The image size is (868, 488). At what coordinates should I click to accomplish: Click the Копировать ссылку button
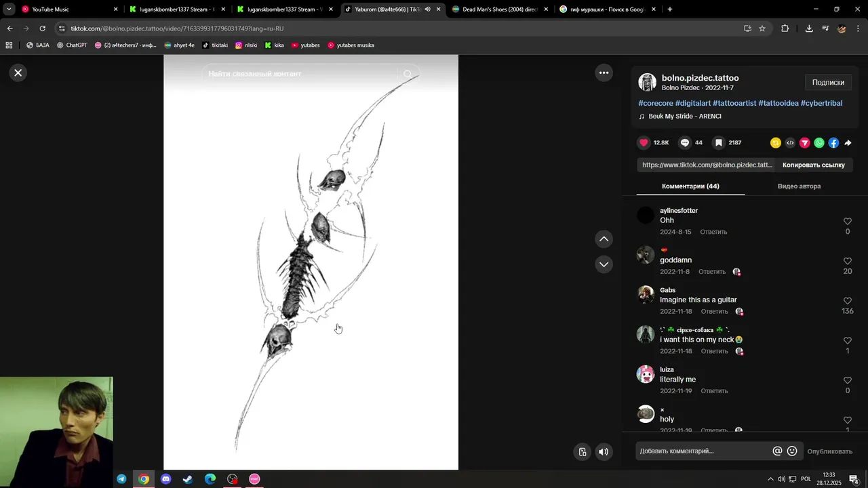point(813,165)
